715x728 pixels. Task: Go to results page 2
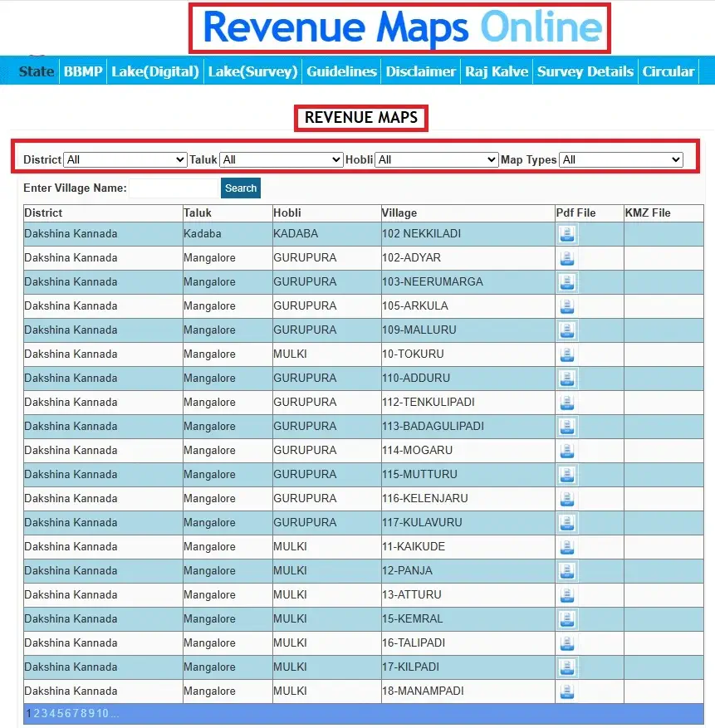(x=37, y=713)
